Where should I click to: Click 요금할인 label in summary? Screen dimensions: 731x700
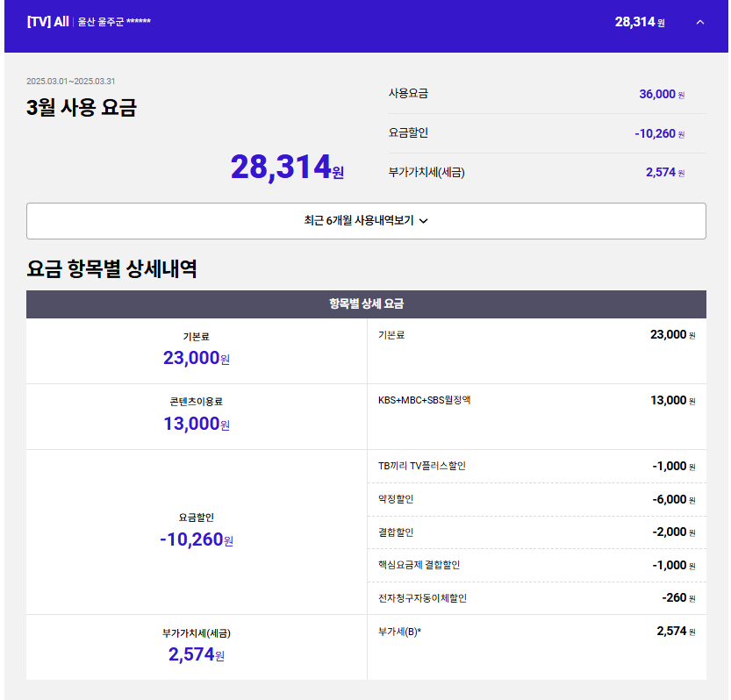[x=408, y=132]
